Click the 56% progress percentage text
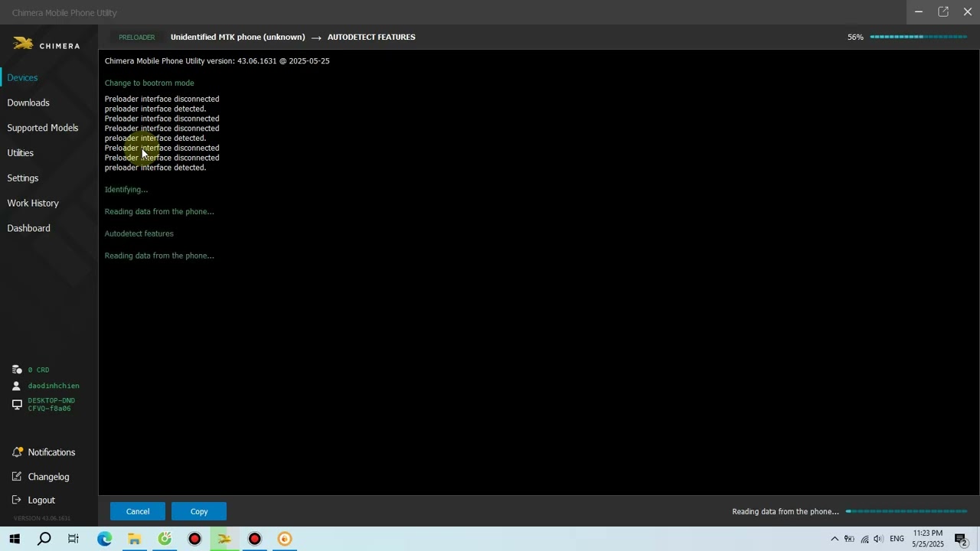 coord(855,37)
